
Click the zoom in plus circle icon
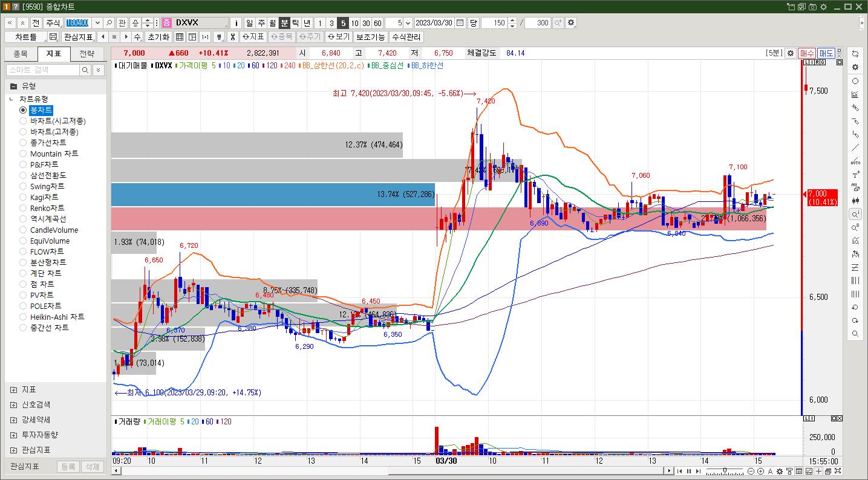(x=760, y=471)
